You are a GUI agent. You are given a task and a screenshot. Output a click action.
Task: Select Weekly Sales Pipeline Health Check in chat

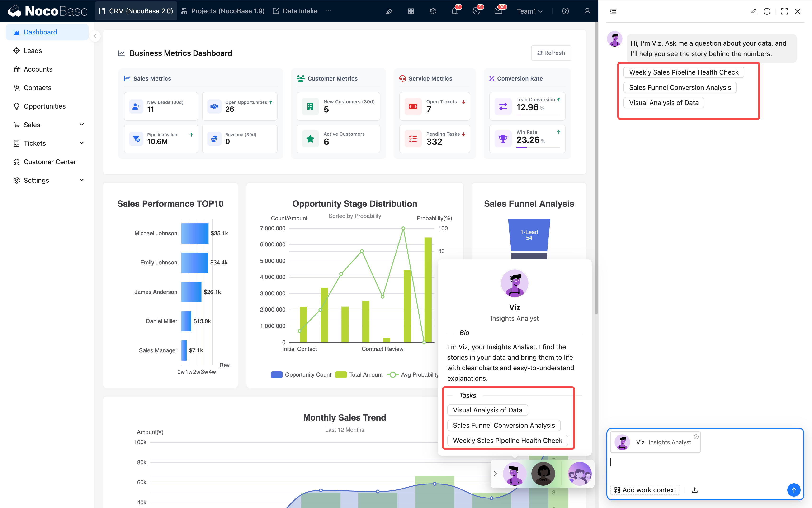pos(684,72)
